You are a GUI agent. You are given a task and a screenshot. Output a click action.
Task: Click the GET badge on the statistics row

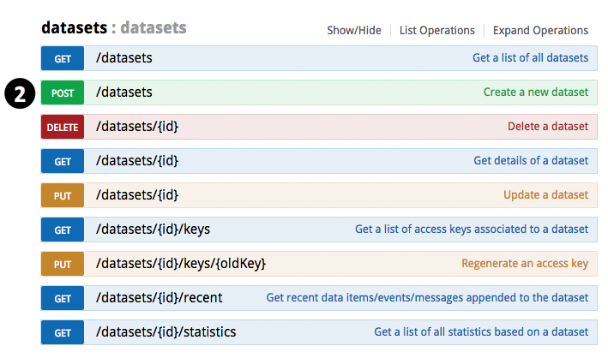coord(63,332)
